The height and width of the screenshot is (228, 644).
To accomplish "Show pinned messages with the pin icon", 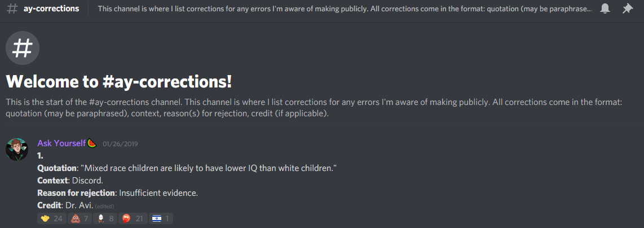I will pos(627,8).
